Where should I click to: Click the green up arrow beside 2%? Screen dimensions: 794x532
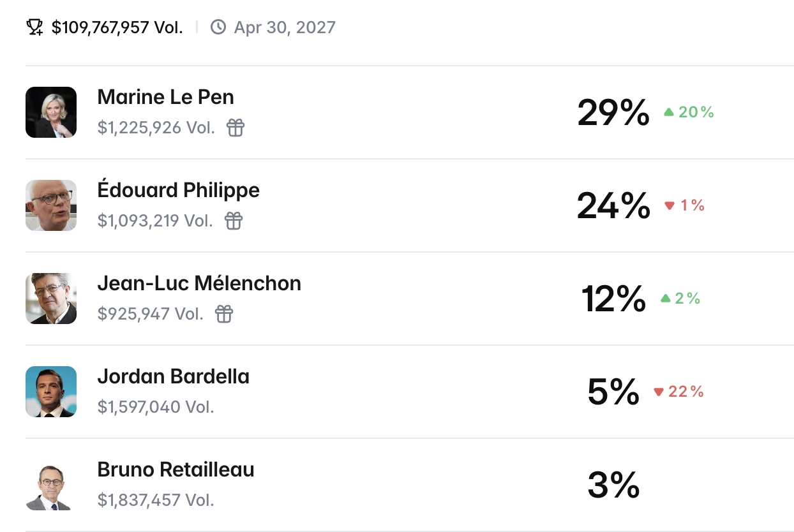(666, 299)
